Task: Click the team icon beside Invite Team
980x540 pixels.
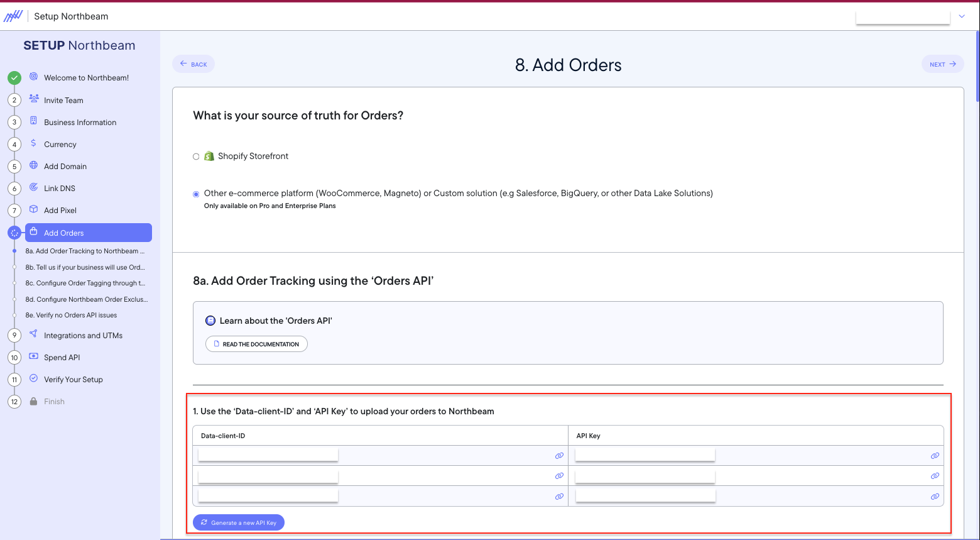Action: (34, 99)
